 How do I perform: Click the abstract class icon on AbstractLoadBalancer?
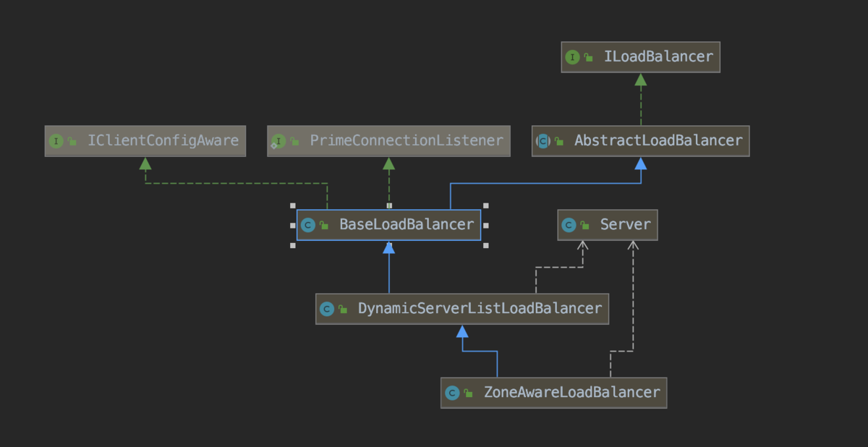click(x=543, y=141)
